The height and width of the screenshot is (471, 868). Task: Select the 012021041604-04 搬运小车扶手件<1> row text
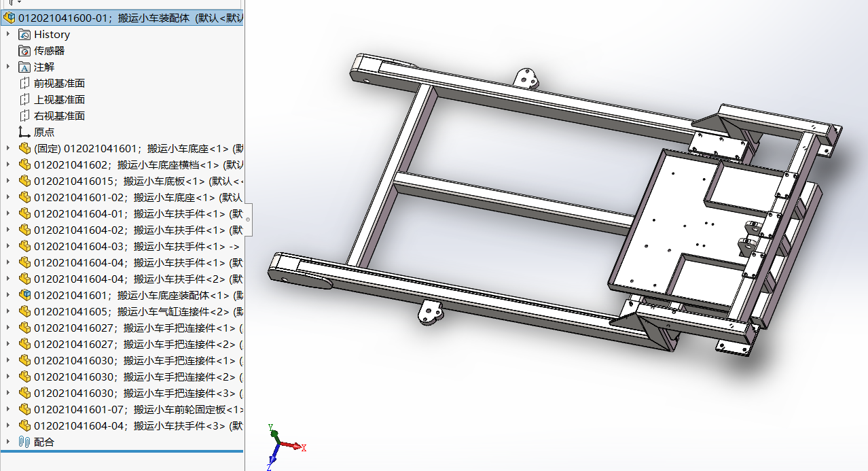pos(139,263)
